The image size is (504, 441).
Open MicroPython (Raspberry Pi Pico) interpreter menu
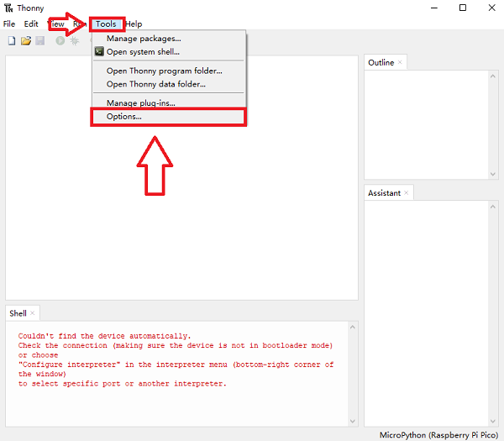tap(438, 435)
